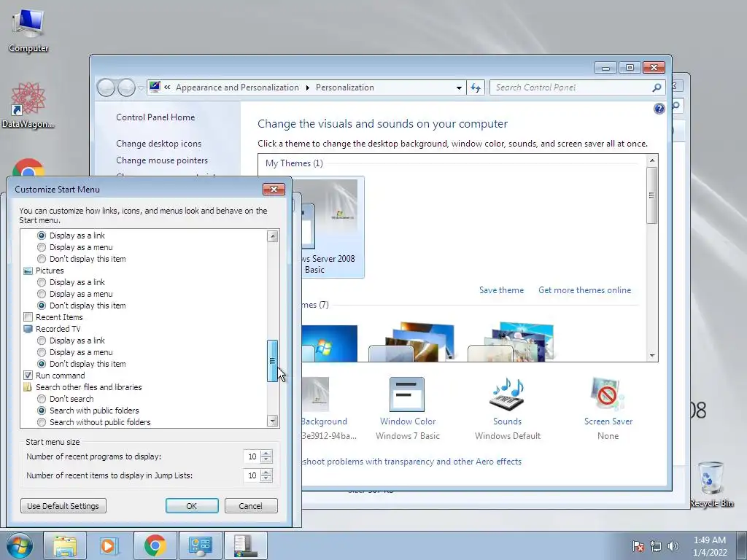The width and height of the screenshot is (747, 560).
Task: Select the DataWagon desktop shortcut icon
Action: click(x=28, y=105)
